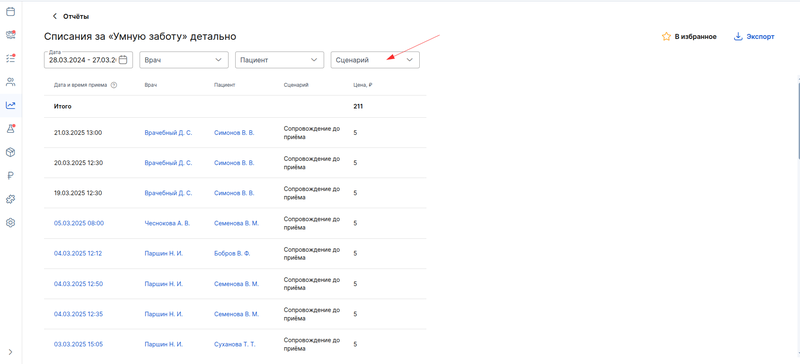Open the ruble finance sidebar icon
Image resolution: width=800 pixels, height=364 pixels.
[10, 176]
